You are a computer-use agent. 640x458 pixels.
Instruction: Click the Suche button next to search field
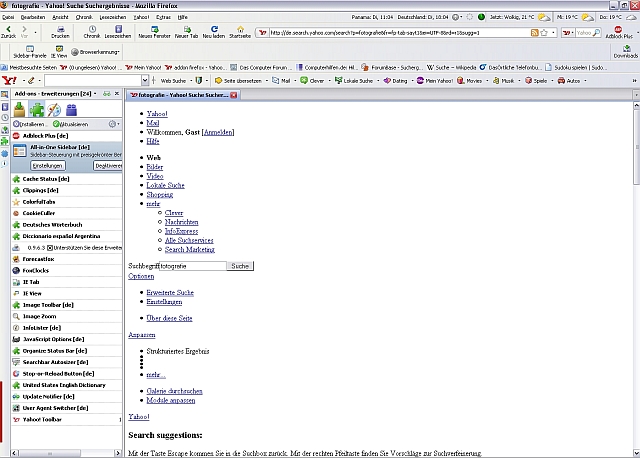click(240, 266)
